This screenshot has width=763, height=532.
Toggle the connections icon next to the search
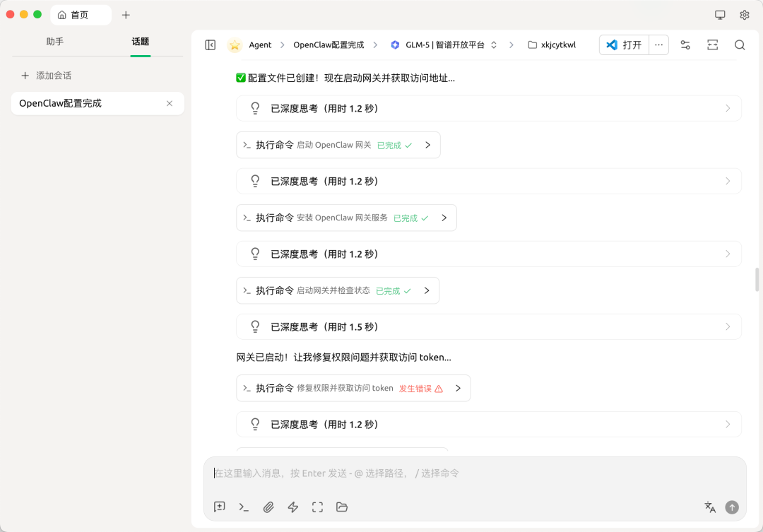click(685, 45)
